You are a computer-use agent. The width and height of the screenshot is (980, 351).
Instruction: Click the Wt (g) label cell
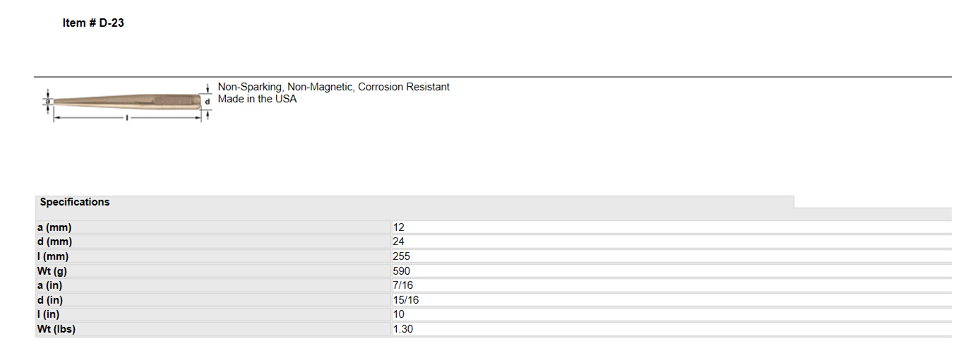tap(213, 271)
